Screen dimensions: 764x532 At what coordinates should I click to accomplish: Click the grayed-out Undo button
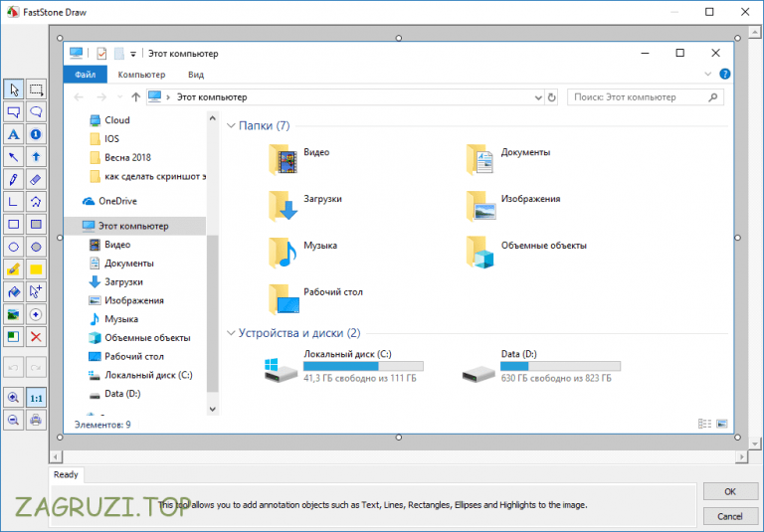point(14,367)
